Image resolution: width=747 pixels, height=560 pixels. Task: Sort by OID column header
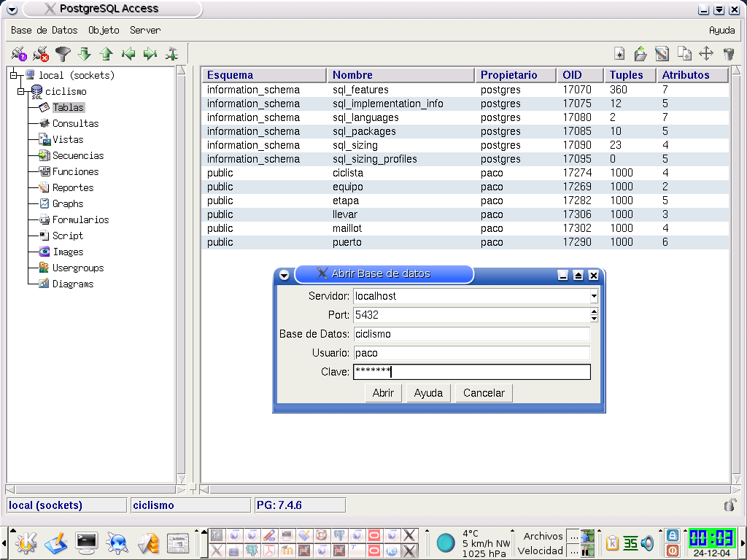(580, 75)
